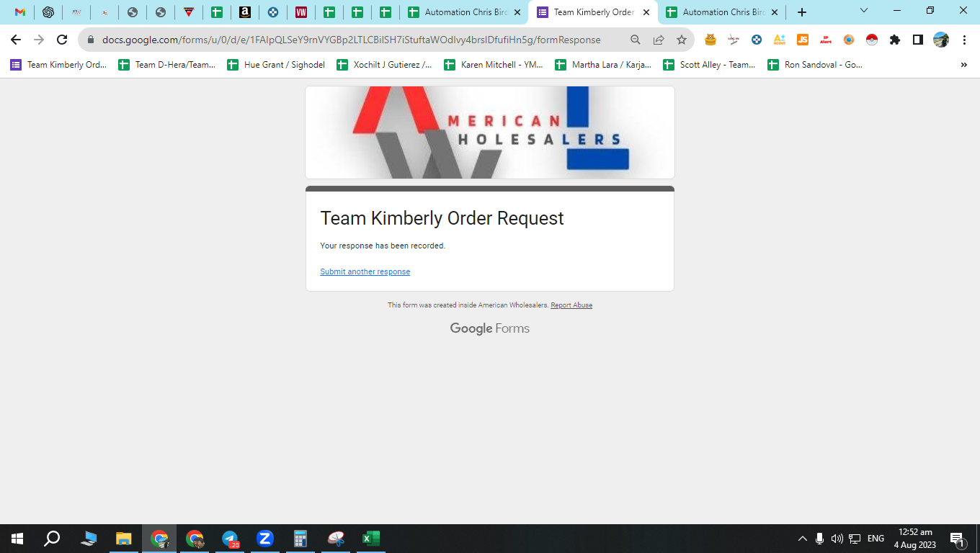Reload the Google Forms page

[x=62, y=40]
